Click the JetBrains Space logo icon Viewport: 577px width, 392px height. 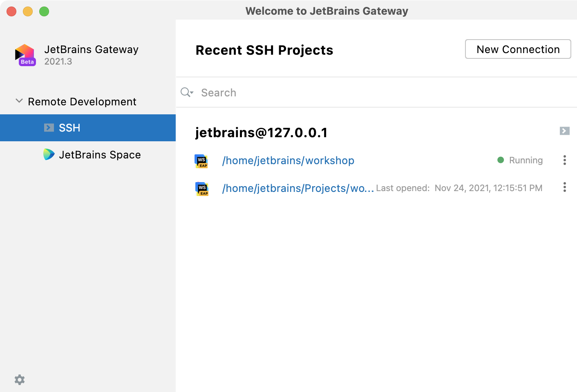[x=49, y=154]
